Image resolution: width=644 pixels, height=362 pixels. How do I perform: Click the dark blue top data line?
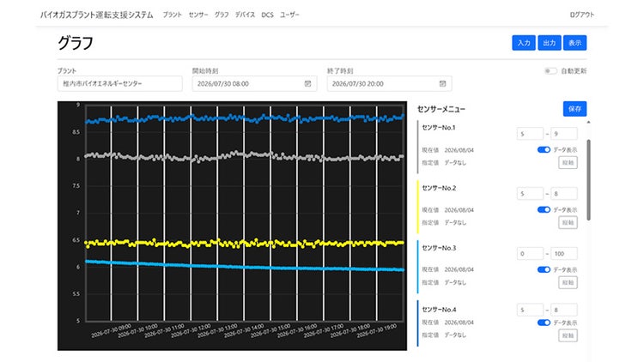245,118
